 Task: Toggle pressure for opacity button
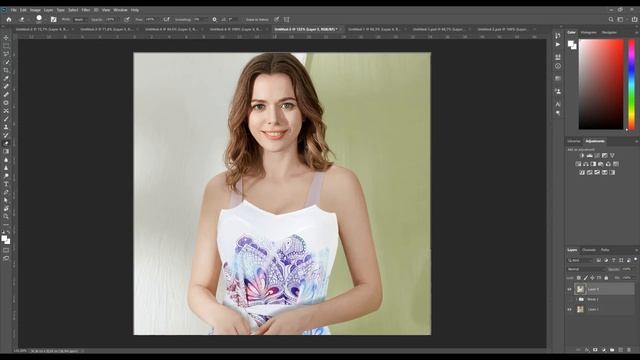pyautogui.click(x=127, y=19)
